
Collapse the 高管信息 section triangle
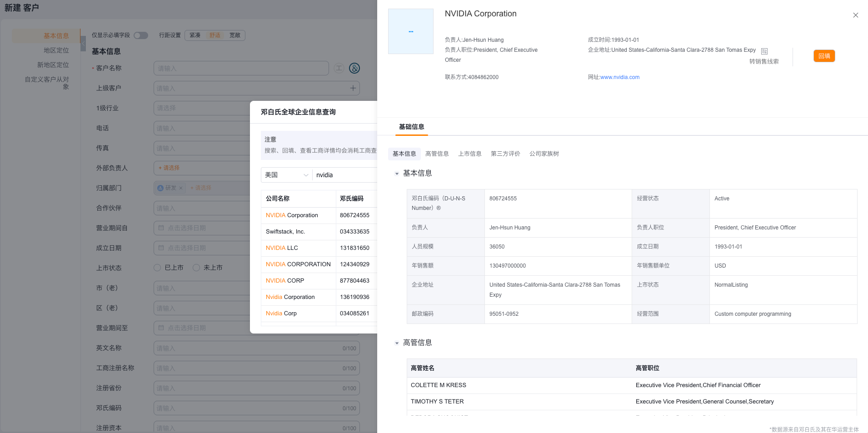397,343
